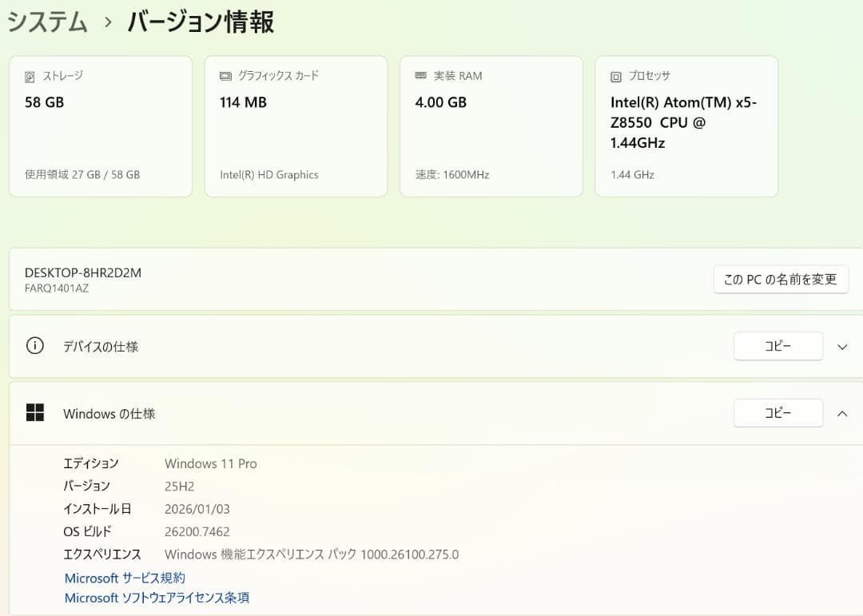Image resolution: width=863 pixels, height=616 pixels.
Task: Click the グラフィックス カード icon
Action: coord(225,76)
